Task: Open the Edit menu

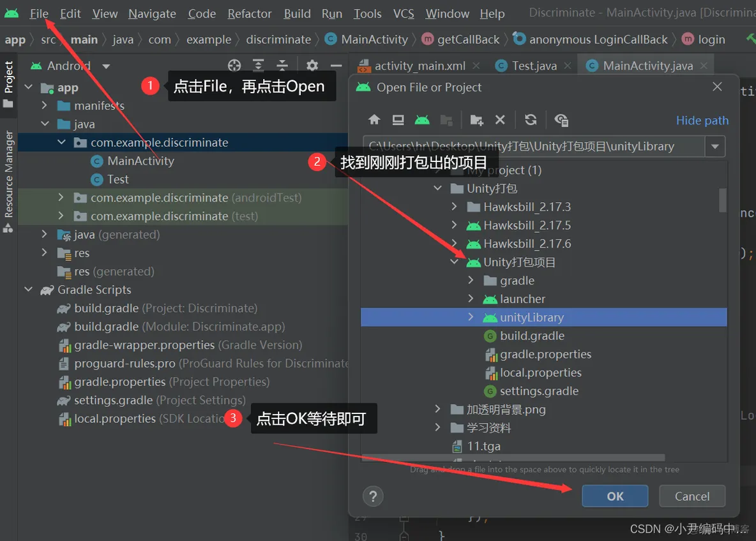Action: pos(70,13)
